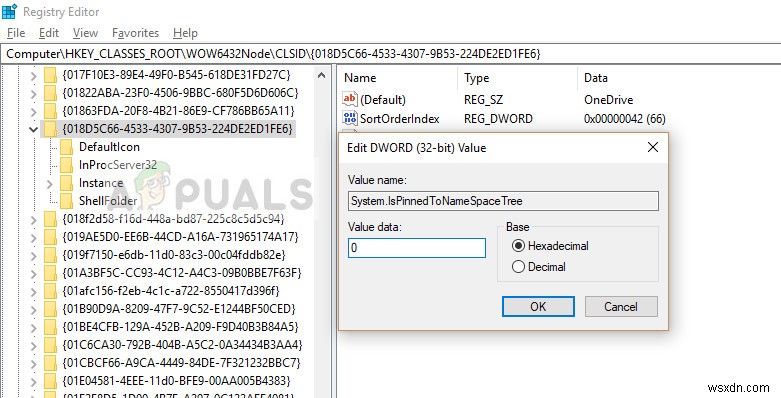Screen dimensions: 781x398
Task: Click the ShellFolder folder icon
Action: click(66, 201)
